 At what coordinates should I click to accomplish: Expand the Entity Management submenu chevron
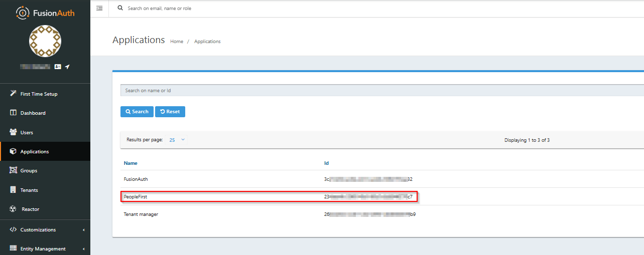(83, 249)
